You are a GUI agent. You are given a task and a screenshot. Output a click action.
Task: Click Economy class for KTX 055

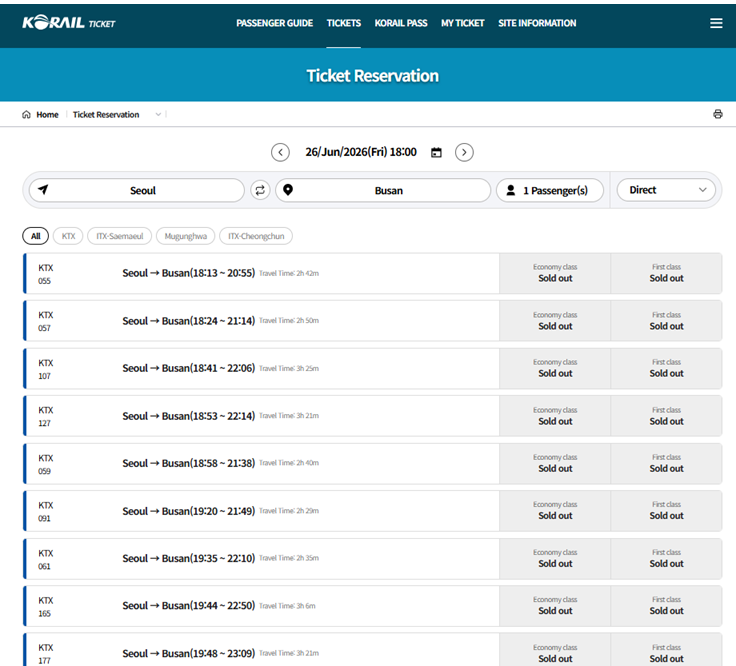point(555,273)
